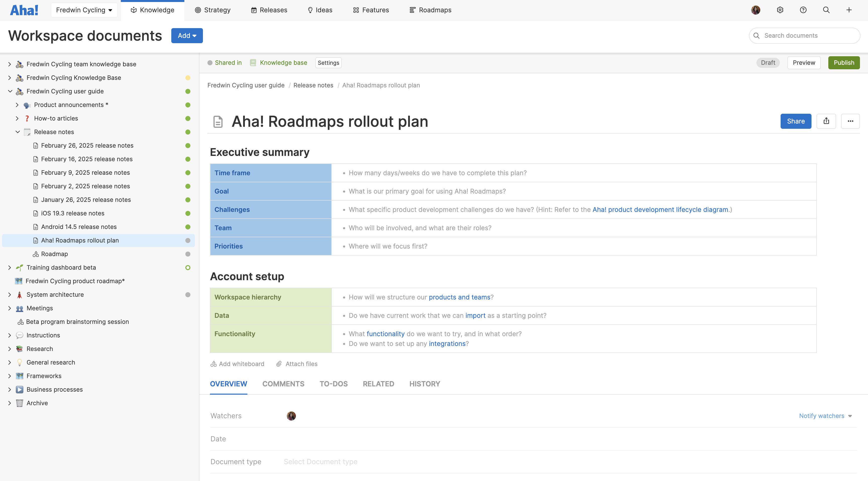Open the settings gear icon
868x481 pixels.
coord(780,10)
